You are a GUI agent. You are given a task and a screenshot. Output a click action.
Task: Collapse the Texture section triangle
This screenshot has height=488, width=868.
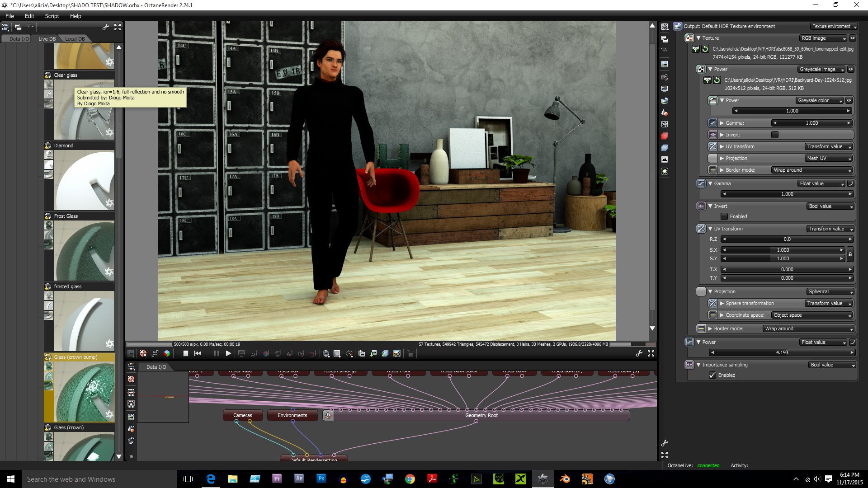click(x=698, y=38)
